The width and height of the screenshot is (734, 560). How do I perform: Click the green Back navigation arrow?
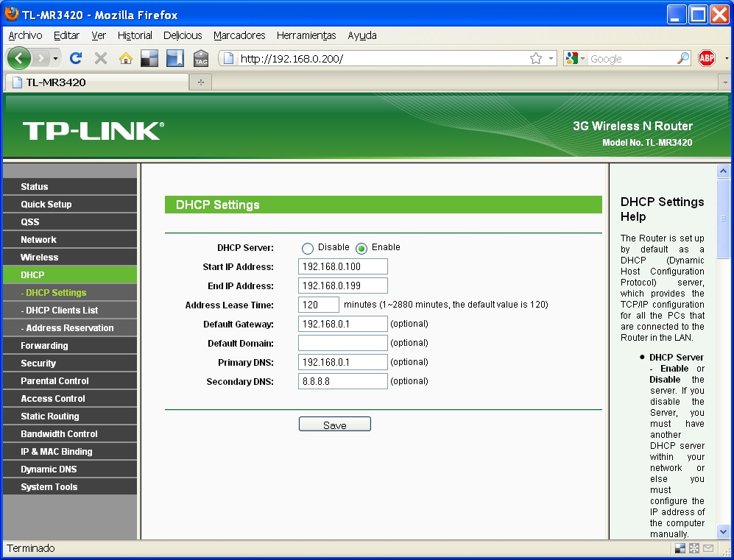18,58
